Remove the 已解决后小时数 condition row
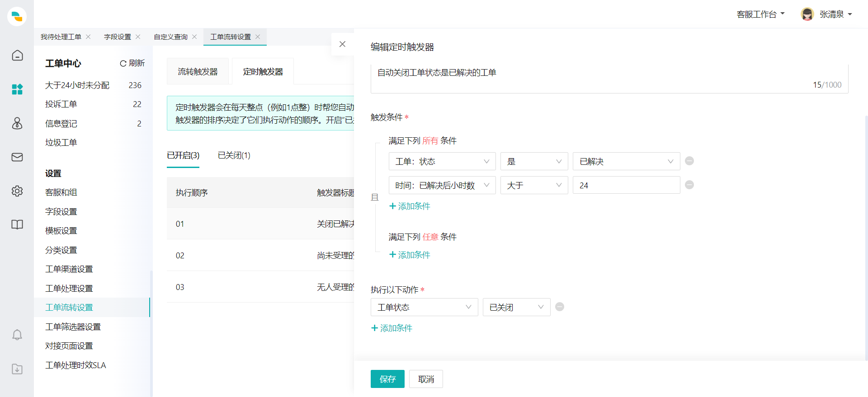The width and height of the screenshot is (868, 397). pyautogui.click(x=689, y=185)
